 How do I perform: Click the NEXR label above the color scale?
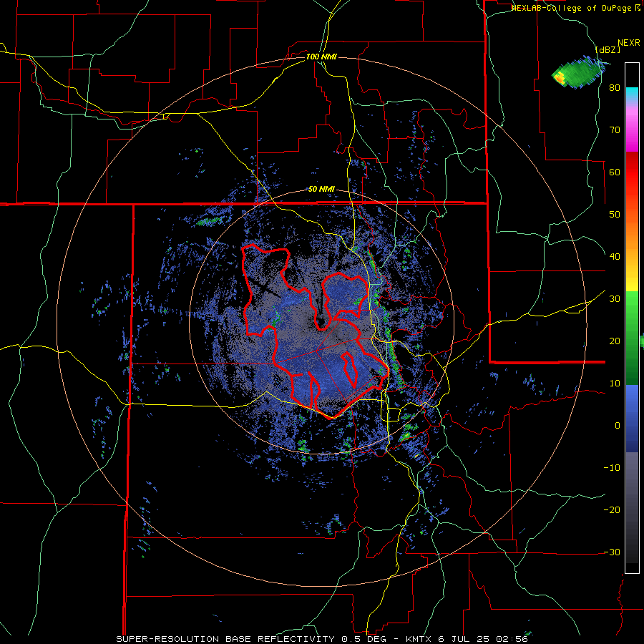(x=629, y=43)
